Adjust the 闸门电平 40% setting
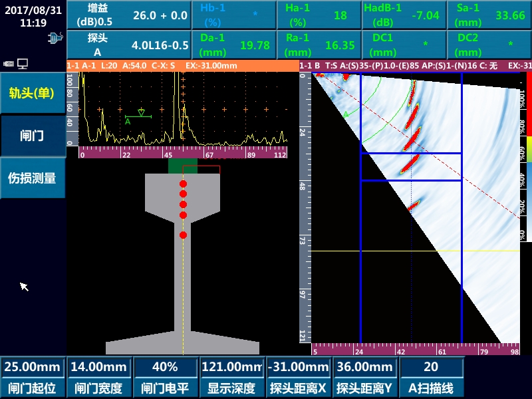 [165, 377]
